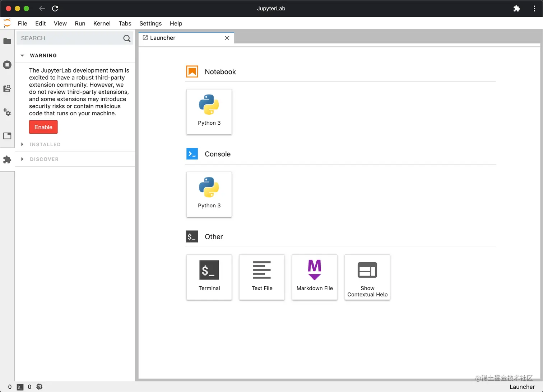Enable third-party extensions with red button
Screen dimensions: 543x392
(43, 127)
